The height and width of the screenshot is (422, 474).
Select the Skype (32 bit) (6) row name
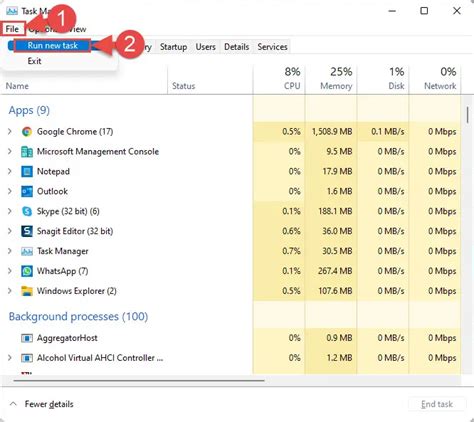[x=68, y=211]
